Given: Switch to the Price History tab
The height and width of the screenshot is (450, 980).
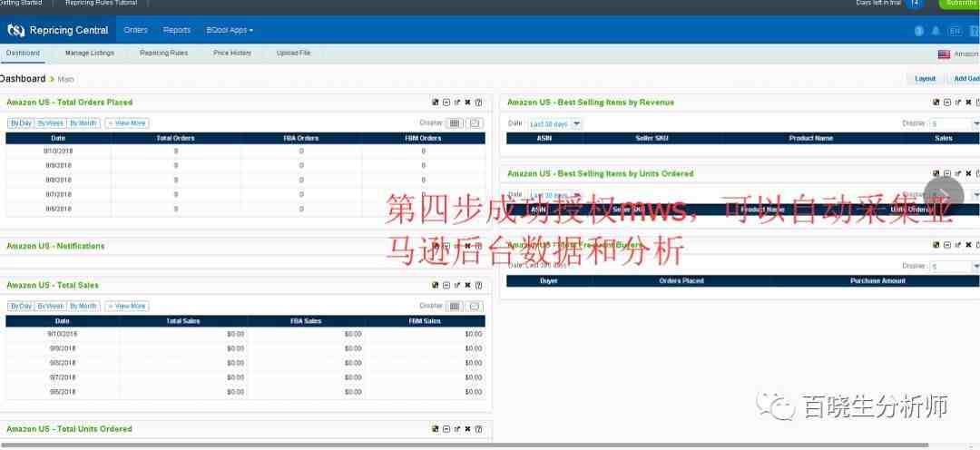Looking at the screenshot, I should pos(232,54).
